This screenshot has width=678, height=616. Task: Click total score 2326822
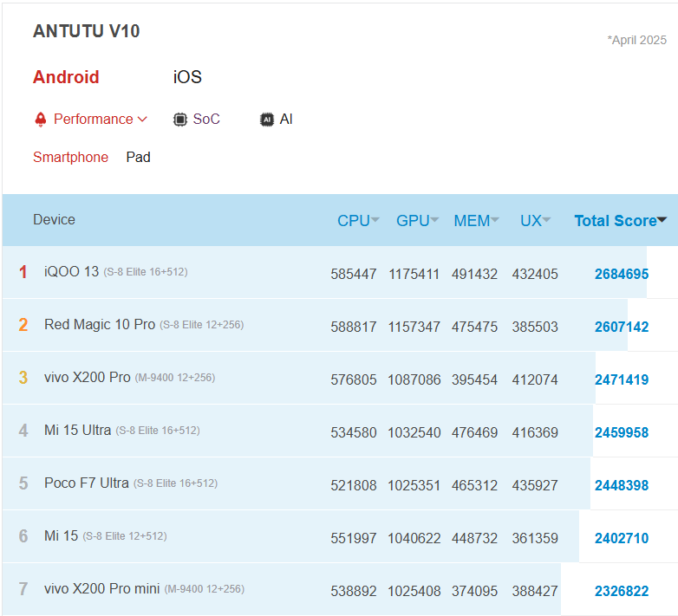click(x=622, y=591)
